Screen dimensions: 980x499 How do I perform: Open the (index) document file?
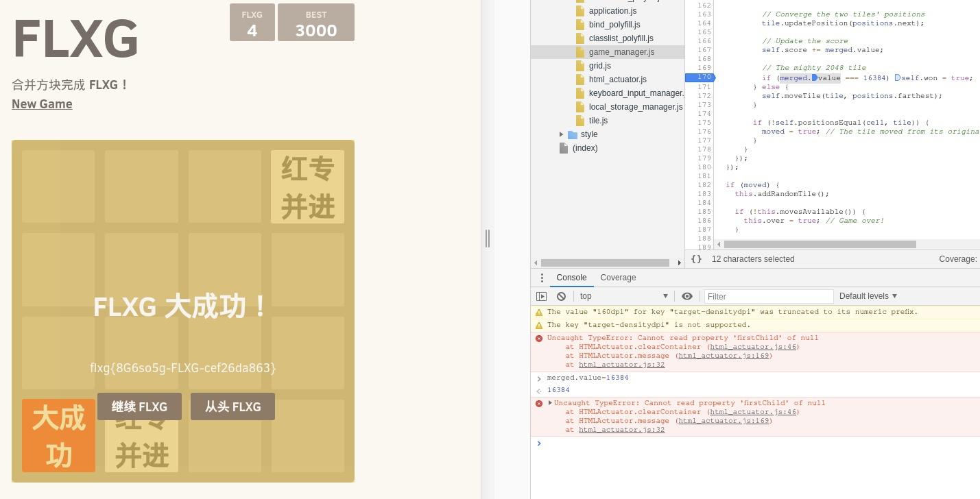[x=584, y=148]
